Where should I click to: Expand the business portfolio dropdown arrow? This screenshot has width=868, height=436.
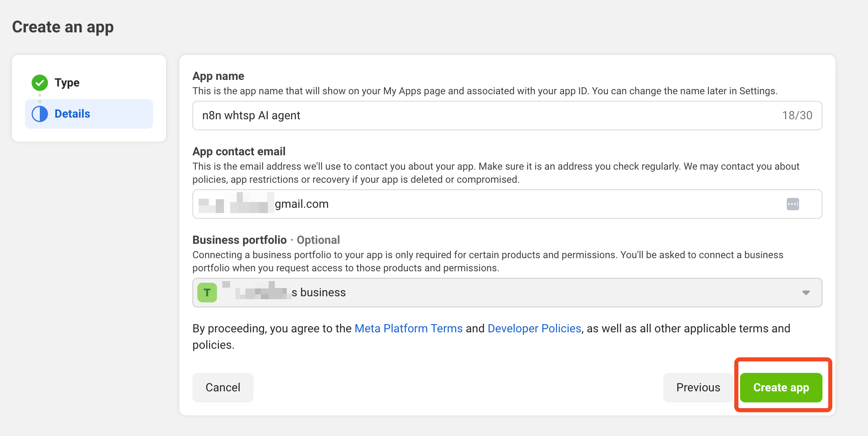[806, 293]
